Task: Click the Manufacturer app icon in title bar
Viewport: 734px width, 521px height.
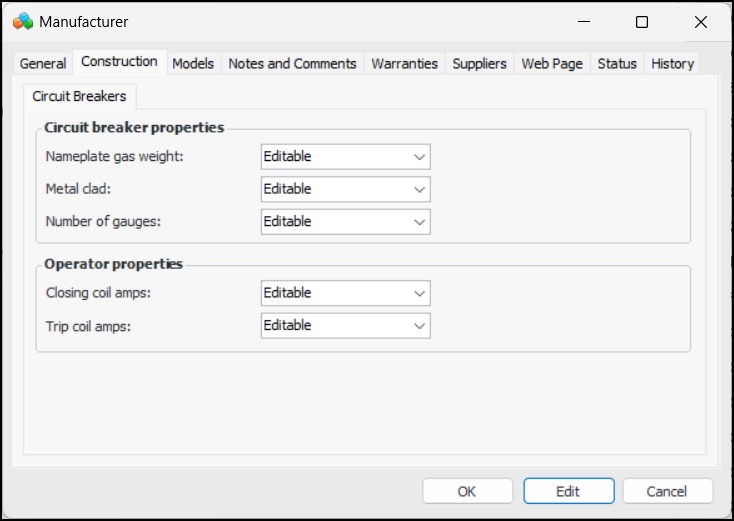Action: coord(23,22)
